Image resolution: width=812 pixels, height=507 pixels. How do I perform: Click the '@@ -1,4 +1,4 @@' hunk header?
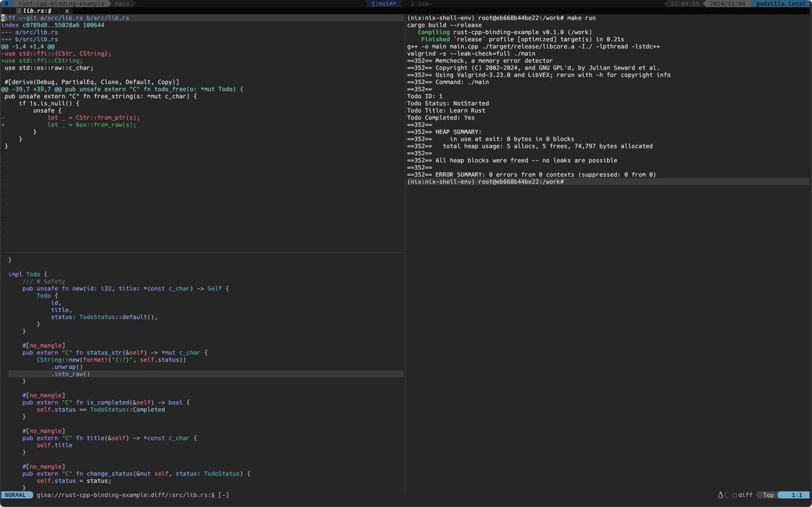tap(28, 46)
